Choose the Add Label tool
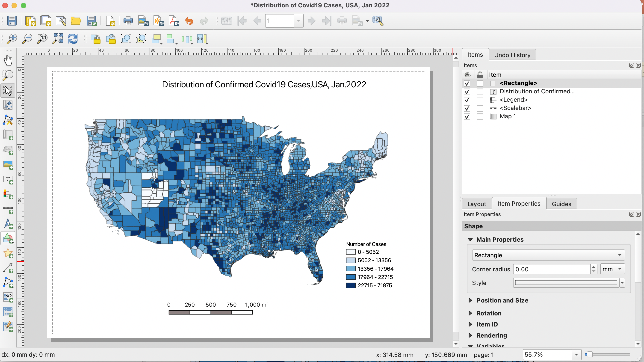The height and width of the screenshot is (362, 644). [x=8, y=180]
